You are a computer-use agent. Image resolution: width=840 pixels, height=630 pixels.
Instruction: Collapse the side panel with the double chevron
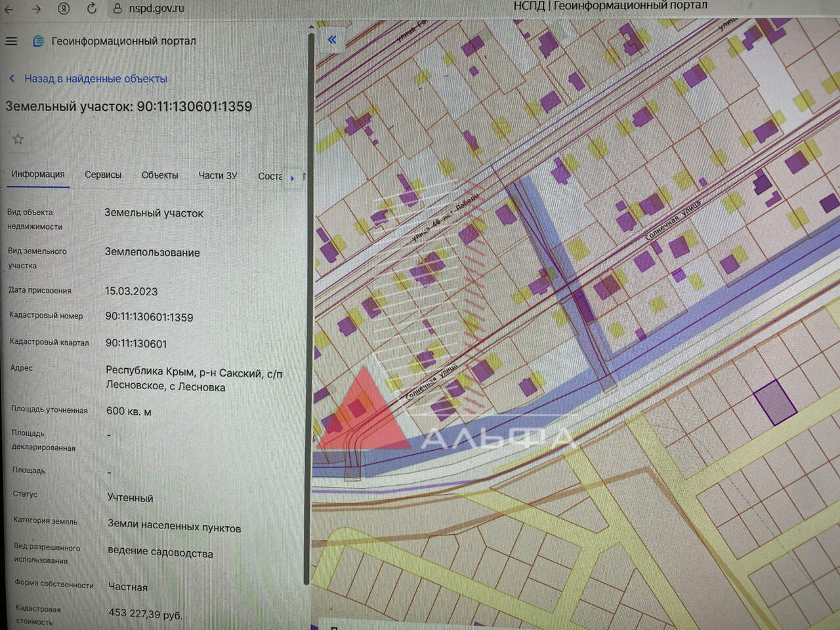point(332,39)
